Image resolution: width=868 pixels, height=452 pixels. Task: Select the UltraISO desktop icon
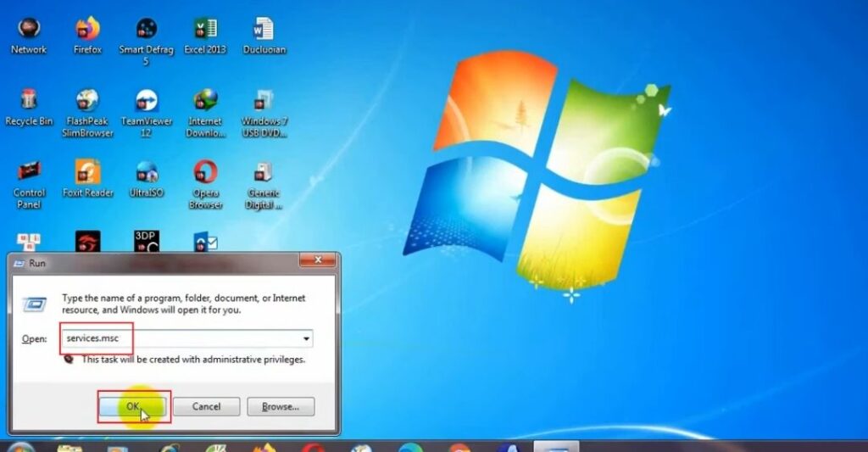(x=146, y=173)
